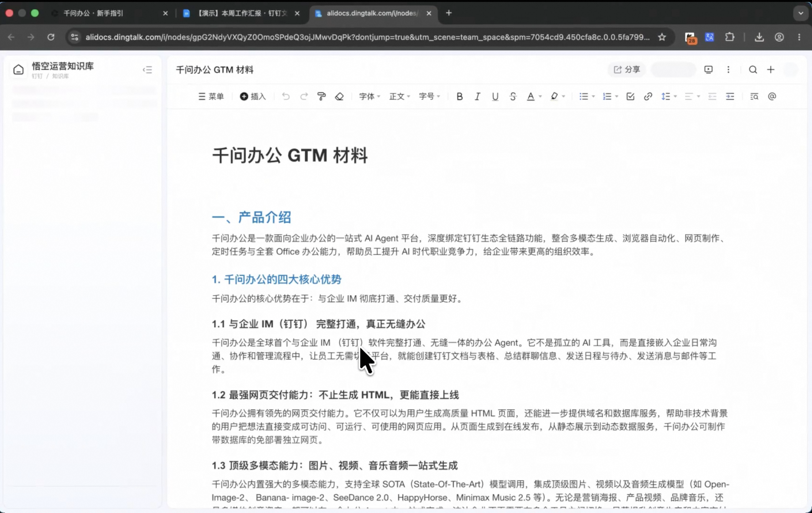Click the 钉钉 breadcrumb link
Screen dimensions: 812x513
(x=37, y=76)
